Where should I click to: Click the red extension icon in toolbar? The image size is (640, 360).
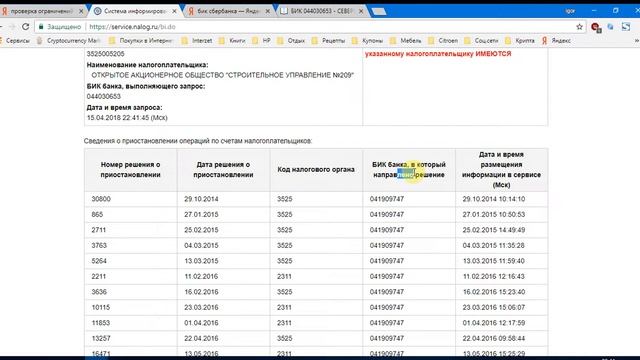click(595, 27)
